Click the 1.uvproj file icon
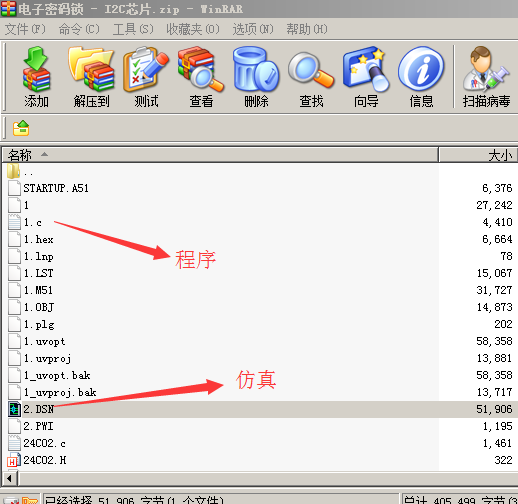Screen dimensions: 518x504 click(x=14, y=358)
